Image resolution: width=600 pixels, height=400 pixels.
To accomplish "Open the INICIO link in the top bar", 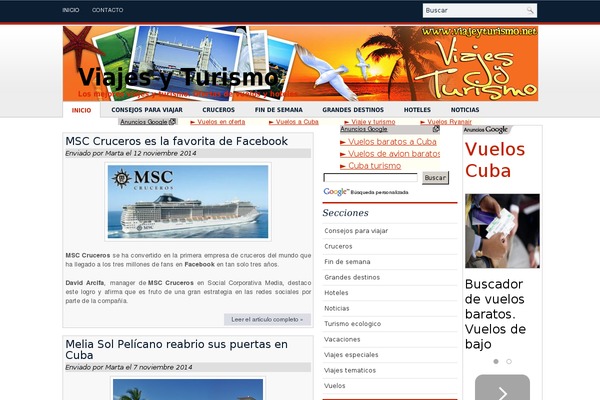I will (71, 10).
